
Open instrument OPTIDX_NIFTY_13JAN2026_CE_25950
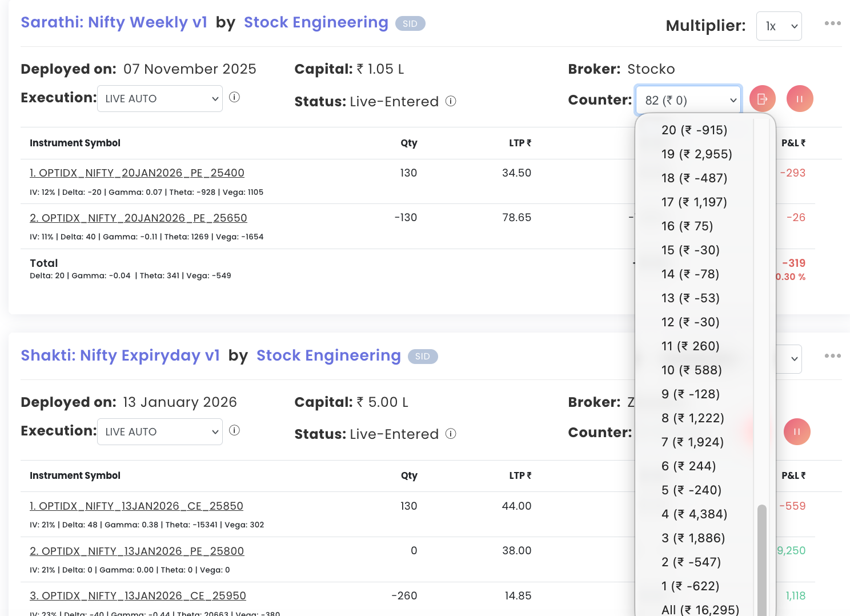pos(138,596)
